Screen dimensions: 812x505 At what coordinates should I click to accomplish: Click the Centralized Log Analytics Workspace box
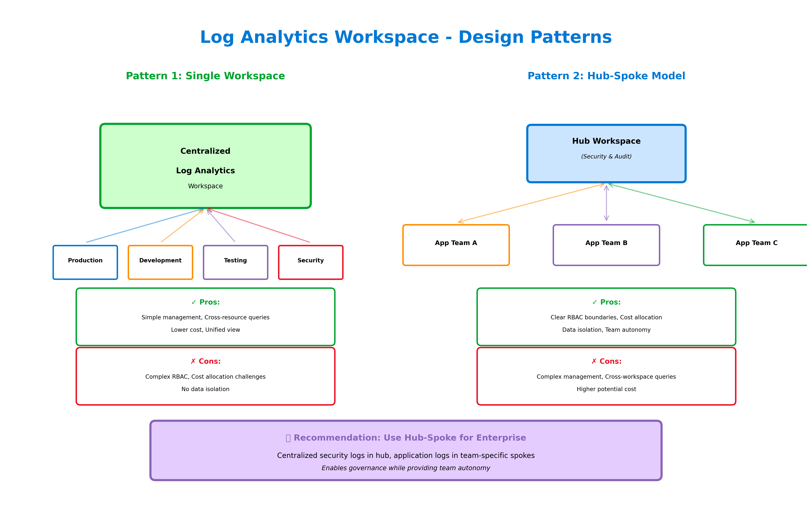(x=205, y=166)
